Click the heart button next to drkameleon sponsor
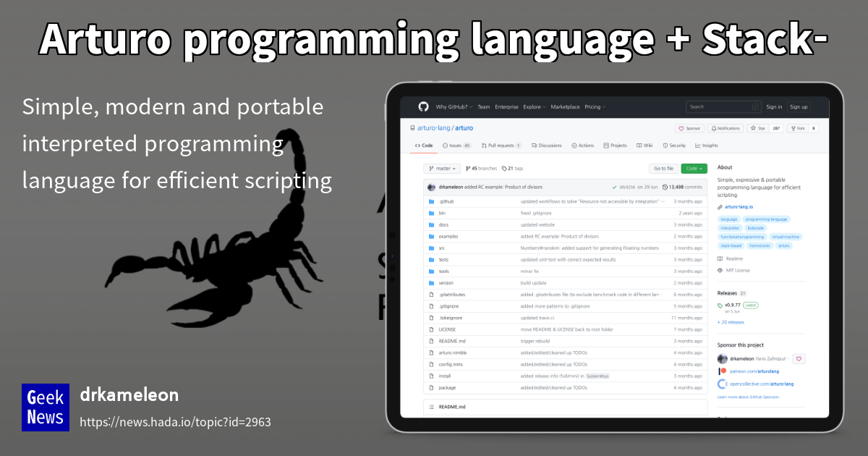 coord(799,359)
